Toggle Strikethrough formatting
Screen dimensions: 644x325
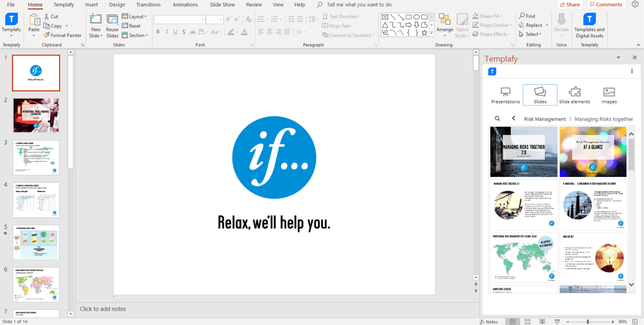pos(192,32)
